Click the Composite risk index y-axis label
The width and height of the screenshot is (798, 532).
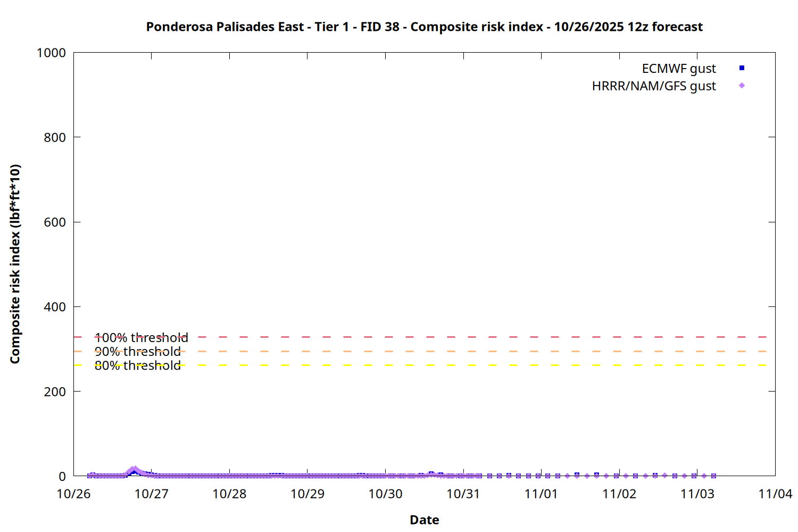pos(15,264)
